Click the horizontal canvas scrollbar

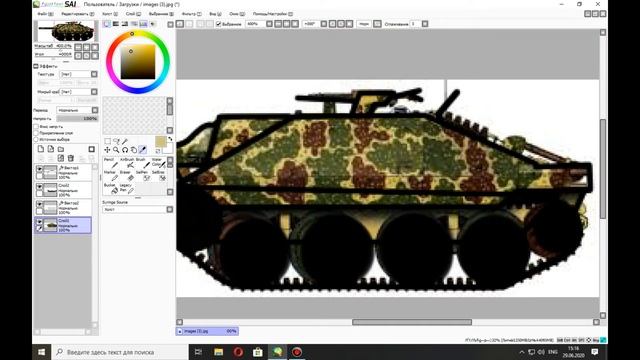pos(412,322)
